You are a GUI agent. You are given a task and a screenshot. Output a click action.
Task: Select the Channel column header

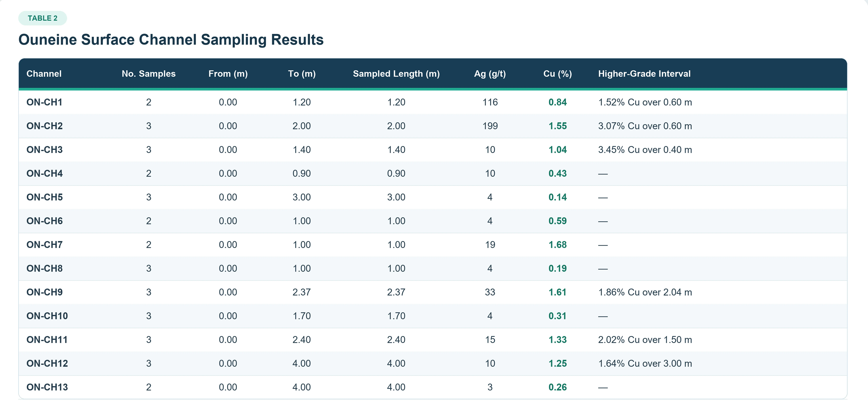pos(44,74)
